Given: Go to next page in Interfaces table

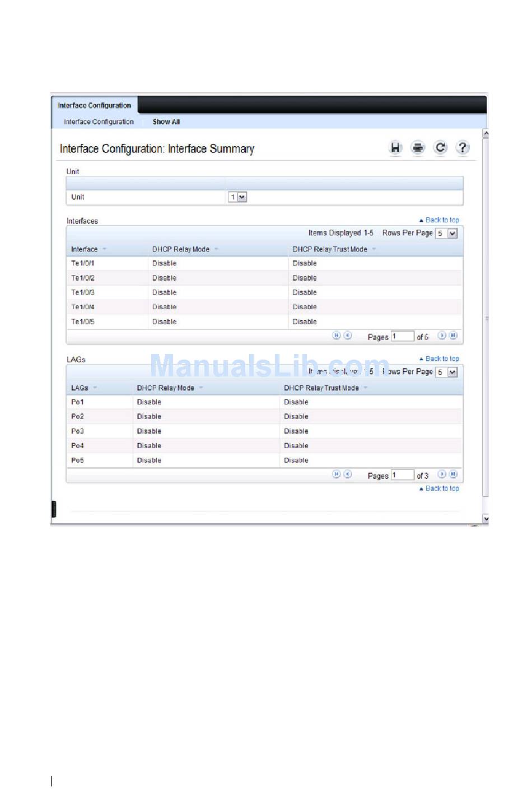Looking at the screenshot, I should point(442,336).
